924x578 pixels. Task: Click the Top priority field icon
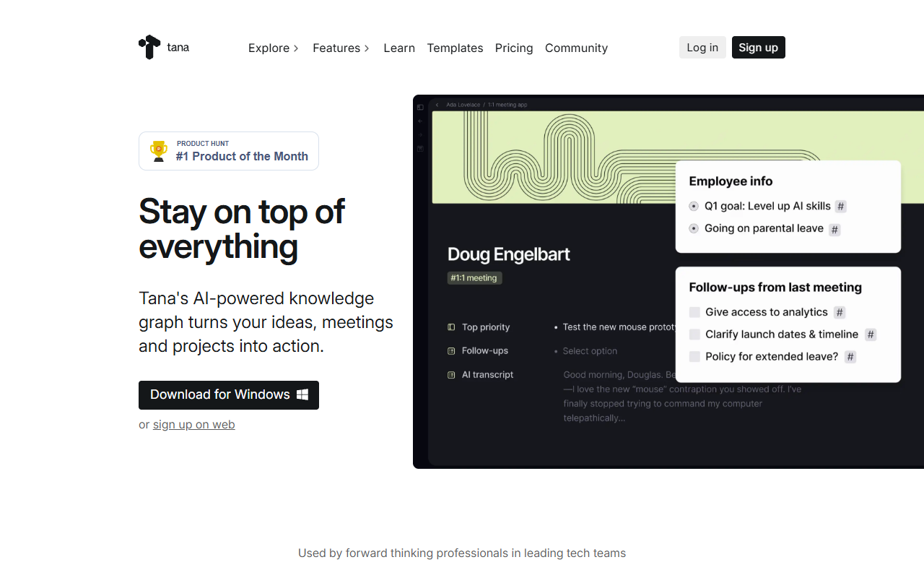click(x=451, y=327)
